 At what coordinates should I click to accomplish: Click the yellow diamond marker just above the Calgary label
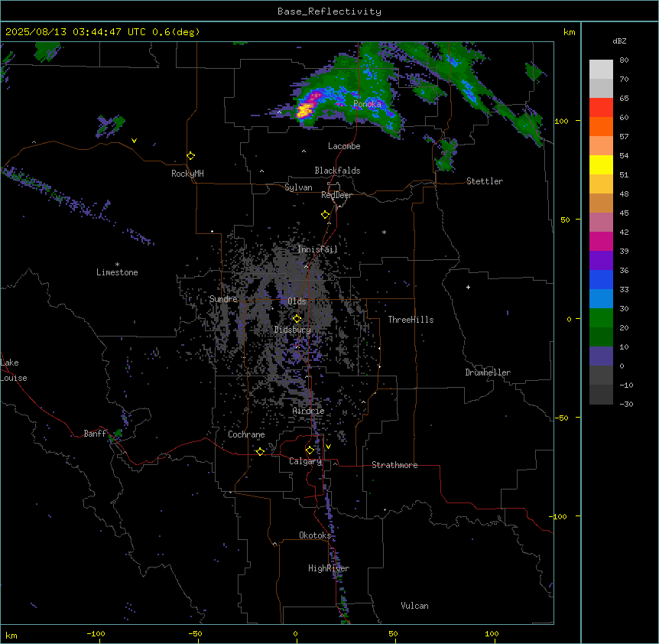[x=310, y=450]
